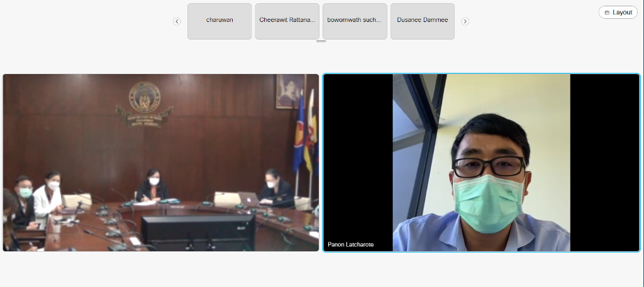Click the filmstrip resize handle below thumbnails
644x287 pixels.
pos(321,41)
